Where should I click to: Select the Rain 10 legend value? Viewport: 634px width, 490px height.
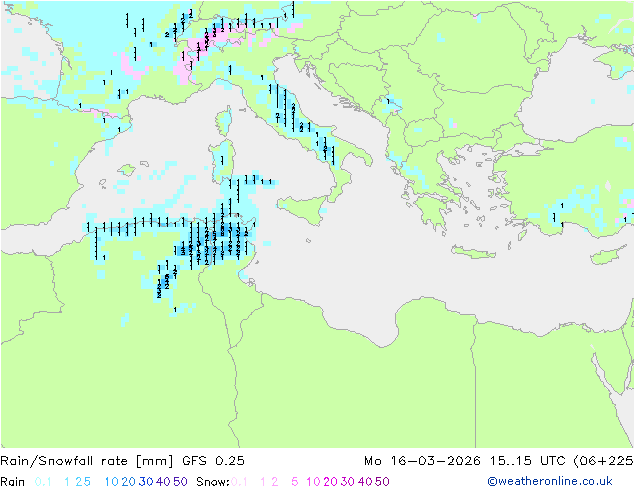coord(111,482)
